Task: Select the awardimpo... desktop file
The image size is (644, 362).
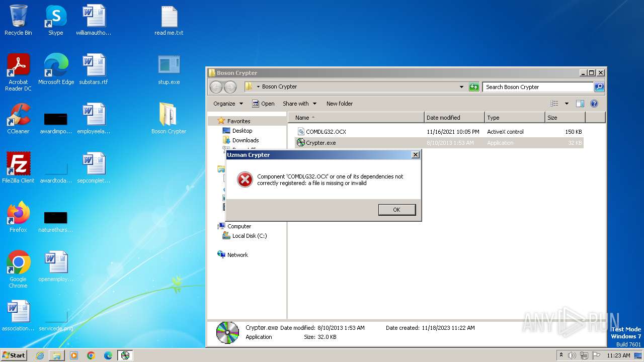Action: click(x=56, y=122)
